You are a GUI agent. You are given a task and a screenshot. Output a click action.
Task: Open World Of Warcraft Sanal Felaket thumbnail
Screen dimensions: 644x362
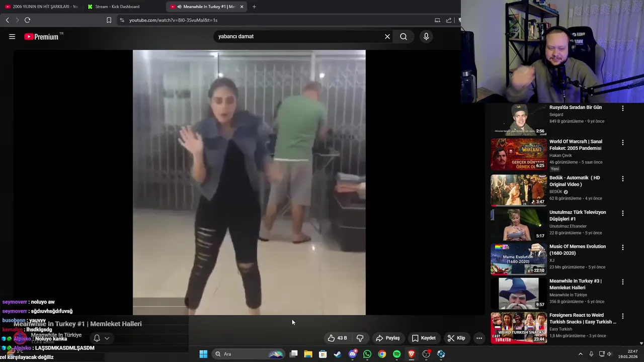(518, 154)
